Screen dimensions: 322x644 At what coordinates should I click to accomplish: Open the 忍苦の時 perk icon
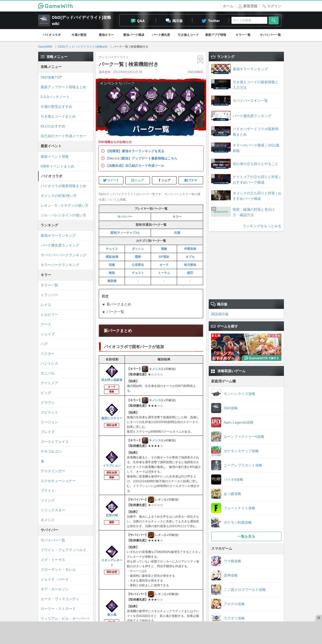coord(112,507)
